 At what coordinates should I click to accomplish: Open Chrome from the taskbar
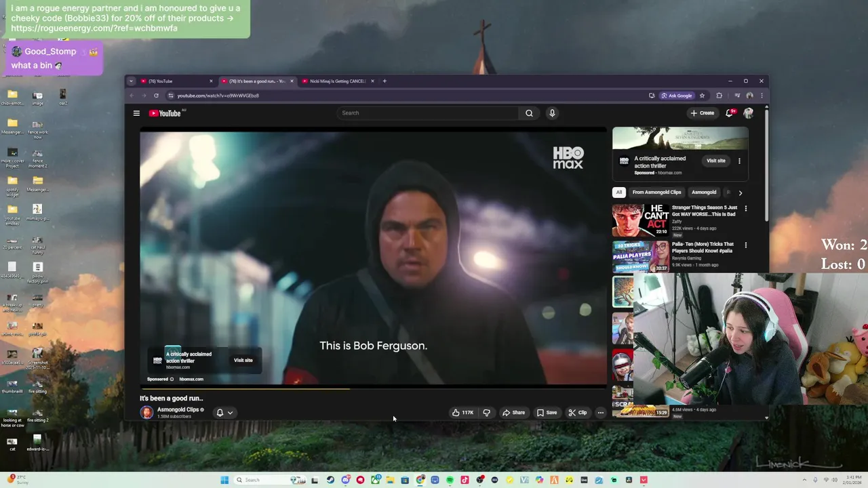pos(420,480)
